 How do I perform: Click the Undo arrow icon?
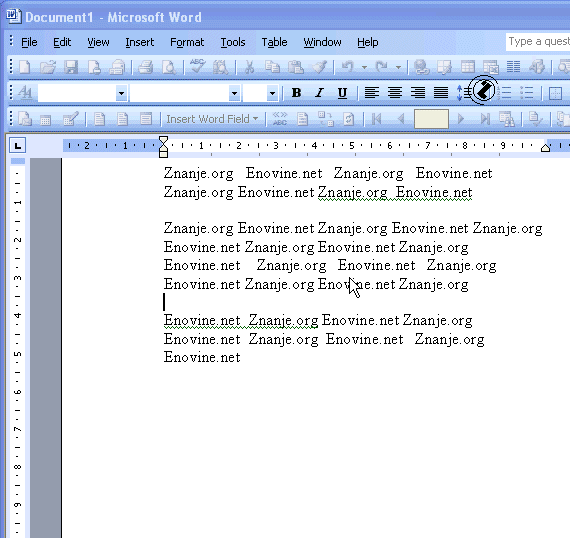pos(348,67)
